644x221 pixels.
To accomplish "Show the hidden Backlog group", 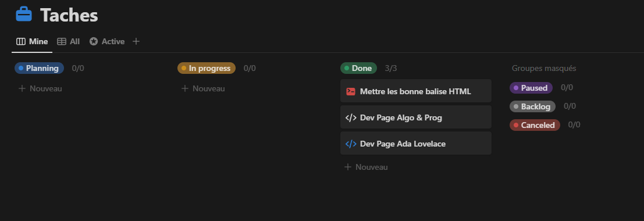I will 532,106.
